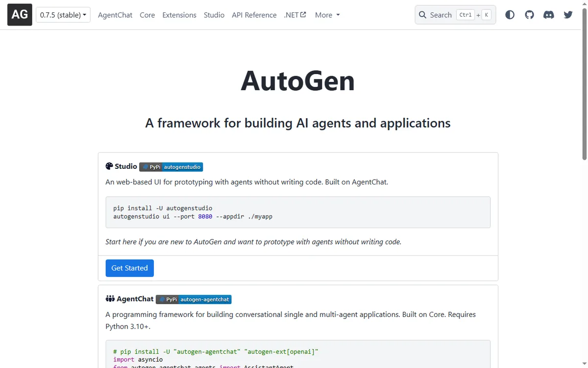Open the .NET external link

pos(295,15)
